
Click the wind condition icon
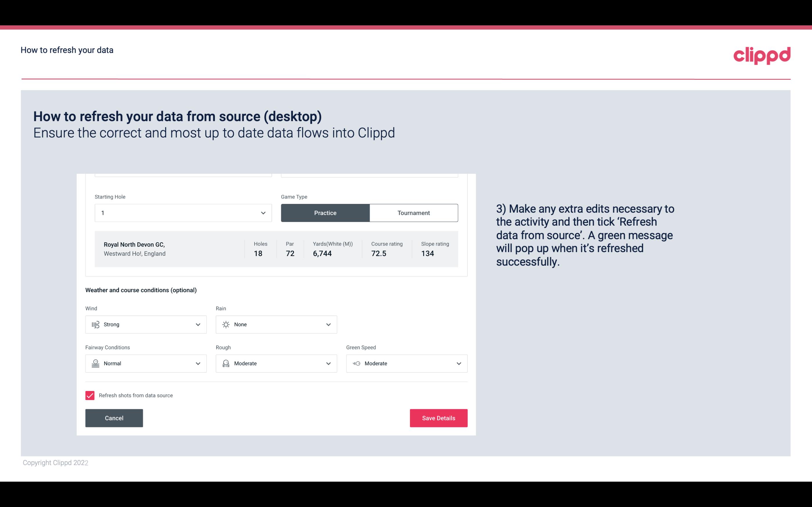pyautogui.click(x=95, y=324)
